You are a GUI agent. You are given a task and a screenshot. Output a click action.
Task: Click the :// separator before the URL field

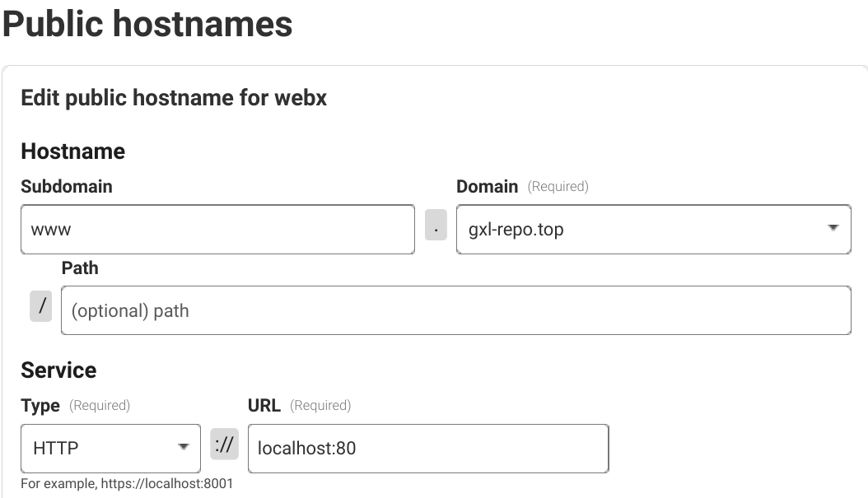click(x=223, y=445)
